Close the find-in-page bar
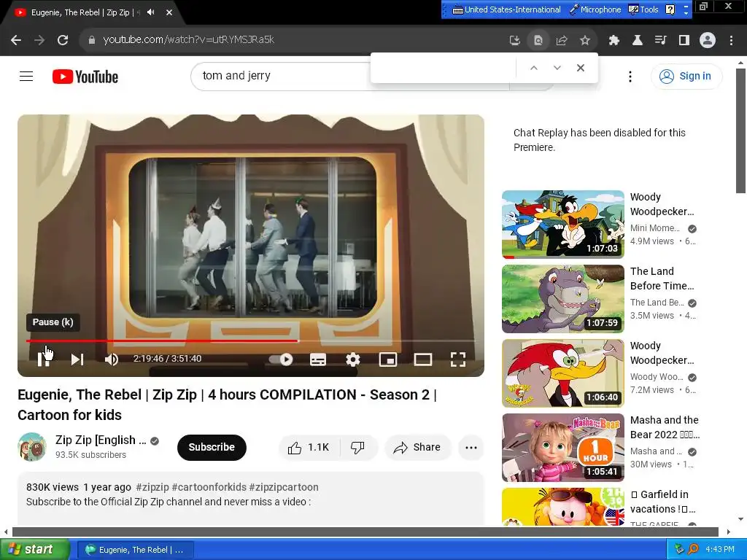 click(580, 68)
